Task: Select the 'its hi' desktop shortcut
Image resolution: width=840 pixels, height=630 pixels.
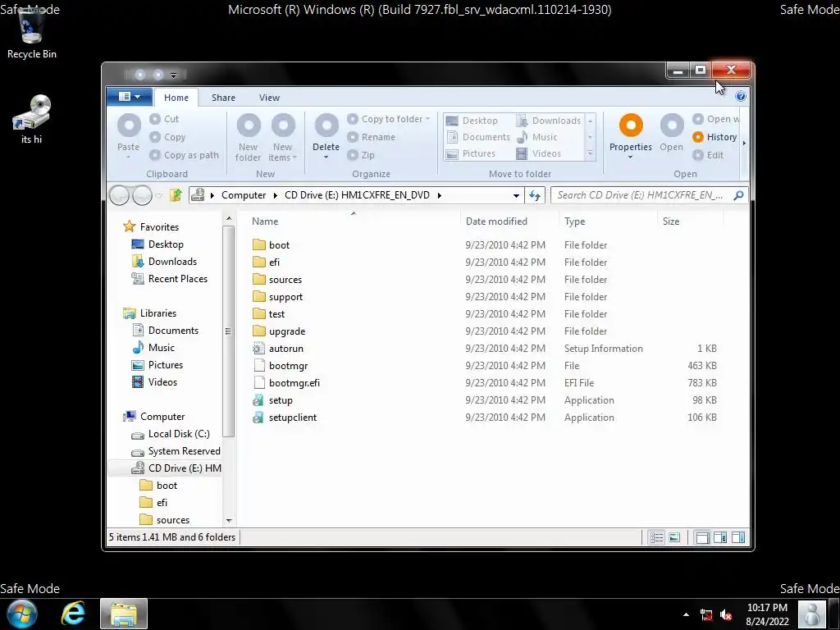Action: tap(32, 119)
